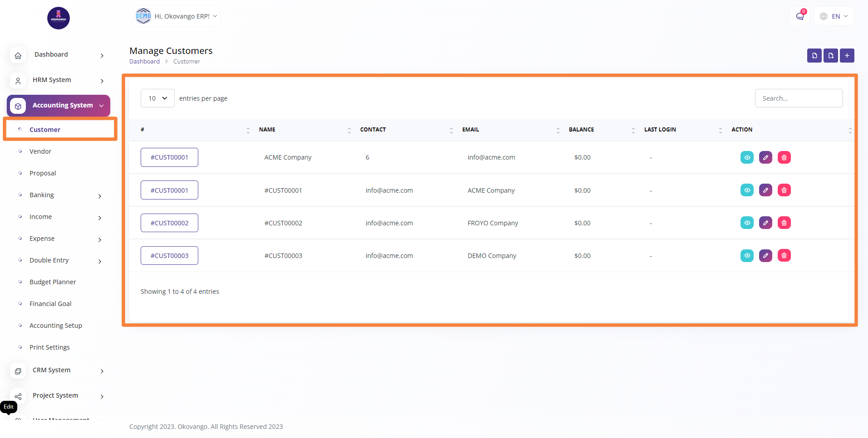
Task: Open the entries per page dropdown
Action: point(157,98)
